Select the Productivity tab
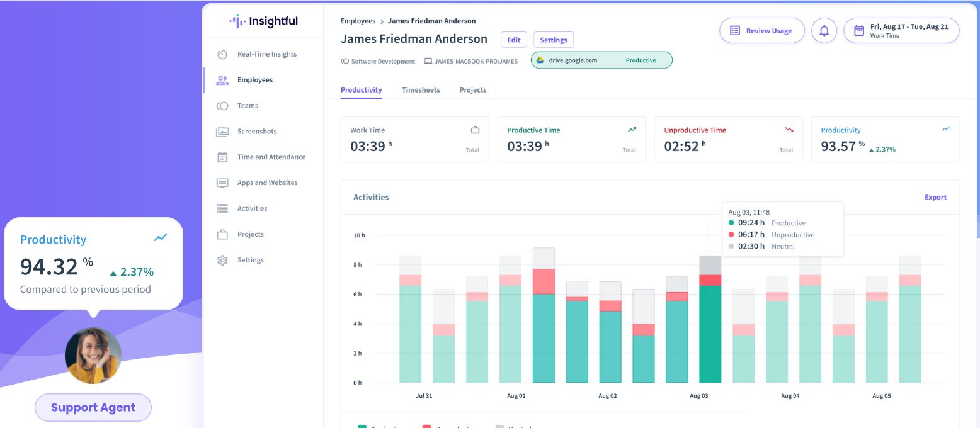The height and width of the screenshot is (428, 980). pos(361,90)
